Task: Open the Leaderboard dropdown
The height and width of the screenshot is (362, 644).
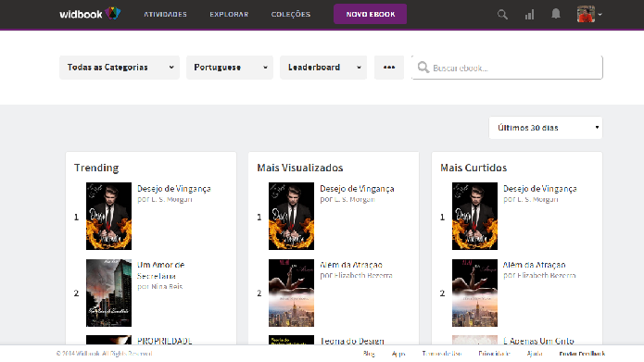Action: click(x=323, y=68)
